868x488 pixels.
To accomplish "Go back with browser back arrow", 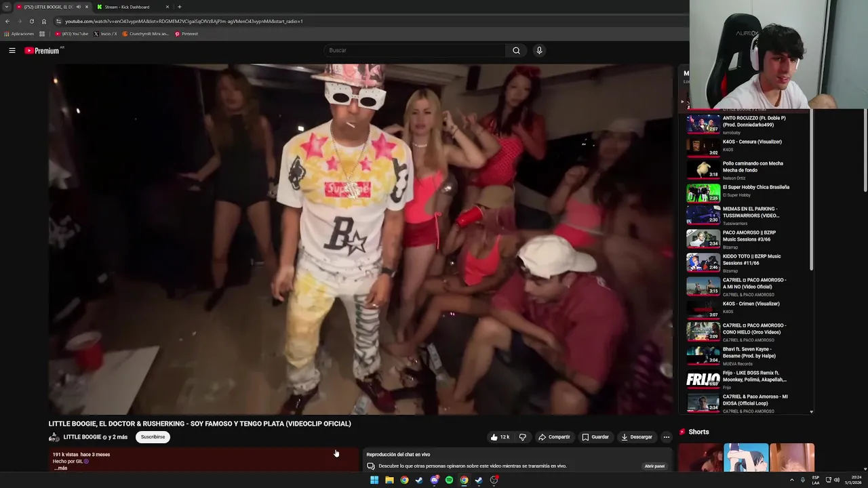I will click(x=7, y=21).
